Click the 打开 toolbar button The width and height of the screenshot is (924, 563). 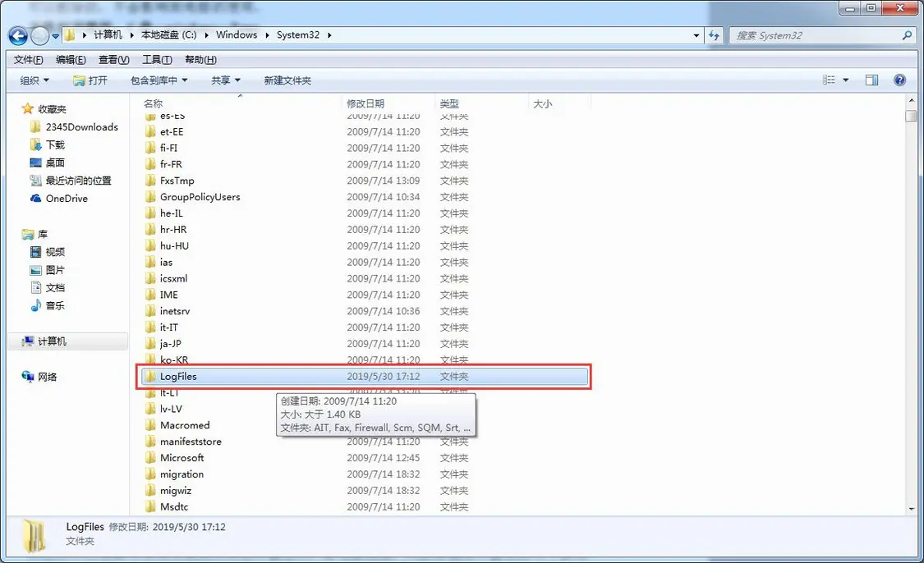pos(90,80)
